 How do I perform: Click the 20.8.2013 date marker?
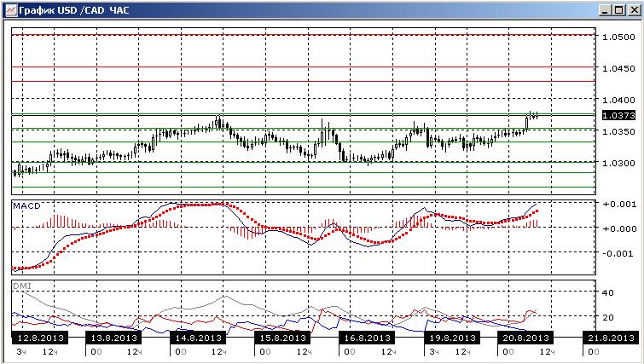(525, 338)
